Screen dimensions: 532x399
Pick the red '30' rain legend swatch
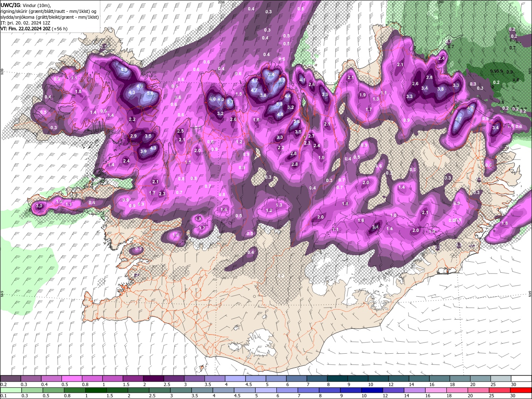coord(520,390)
